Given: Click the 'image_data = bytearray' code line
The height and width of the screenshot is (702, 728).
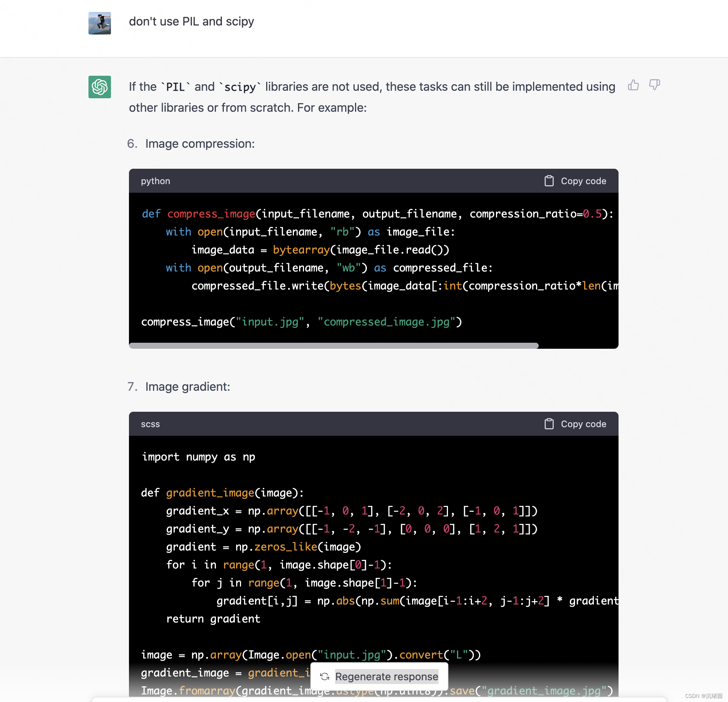Looking at the screenshot, I should coord(321,250).
